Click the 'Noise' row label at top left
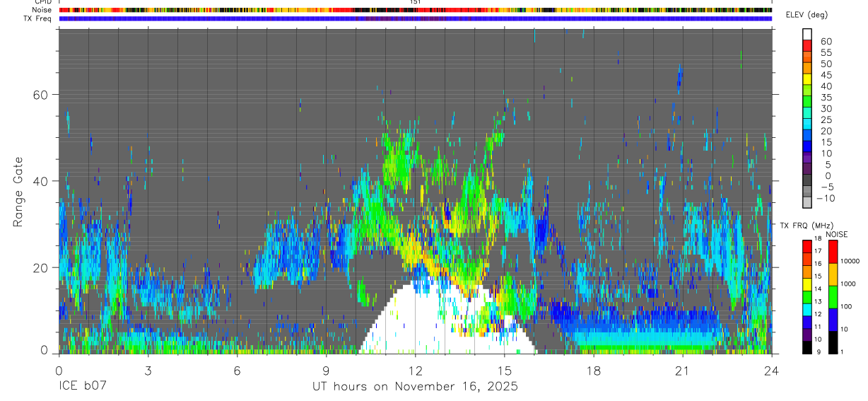The height and width of the screenshot is (401, 868). [42, 10]
